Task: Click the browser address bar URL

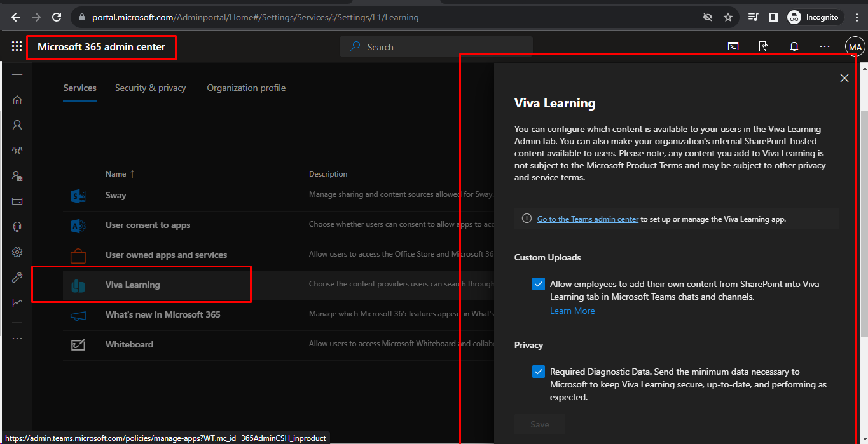Action: (x=255, y=17)
